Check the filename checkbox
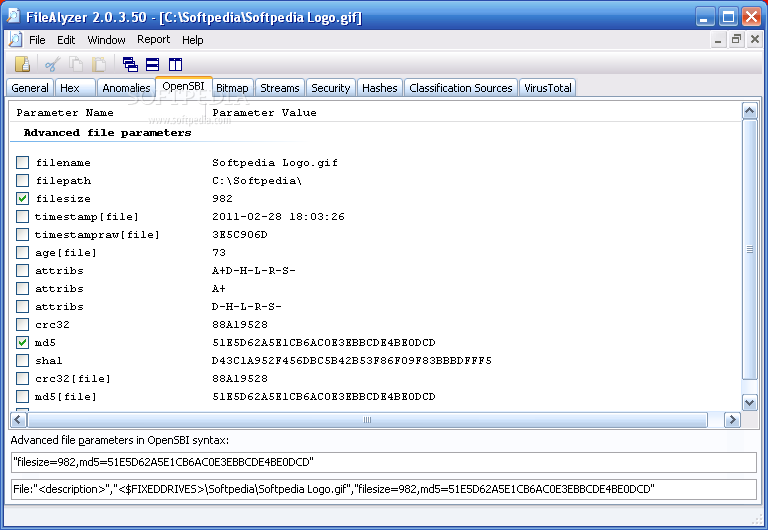Image resolution: width=768 pixels, height=530 pixels. click(23, 162)
